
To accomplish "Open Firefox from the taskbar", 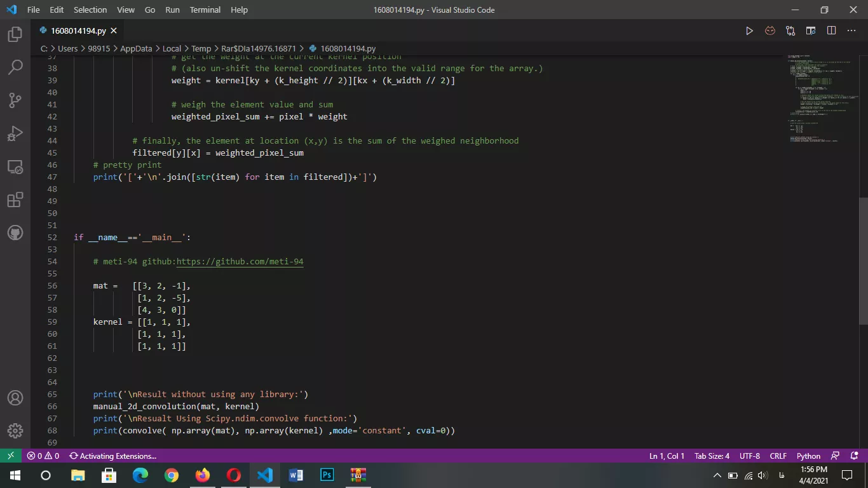I will [x=202, y=475].
